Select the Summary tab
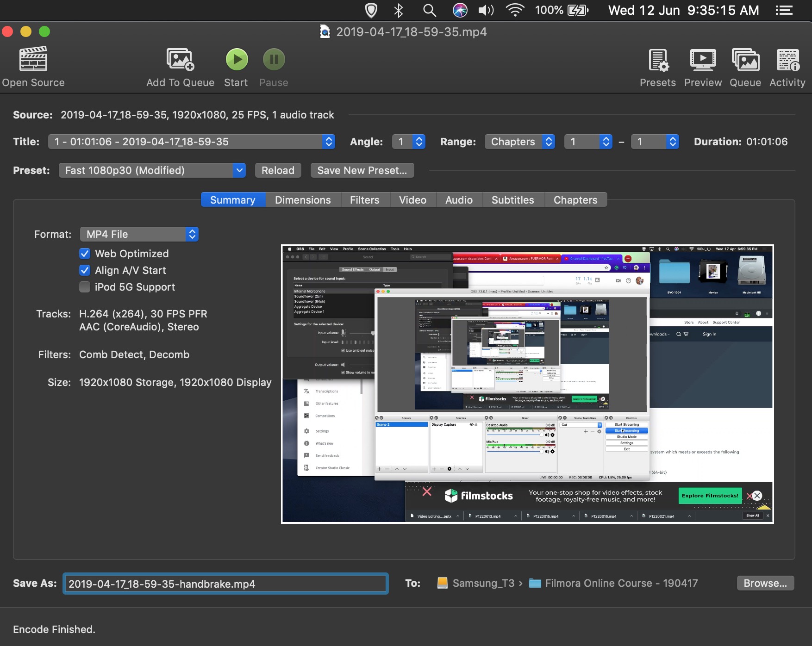 coord(233,200)
